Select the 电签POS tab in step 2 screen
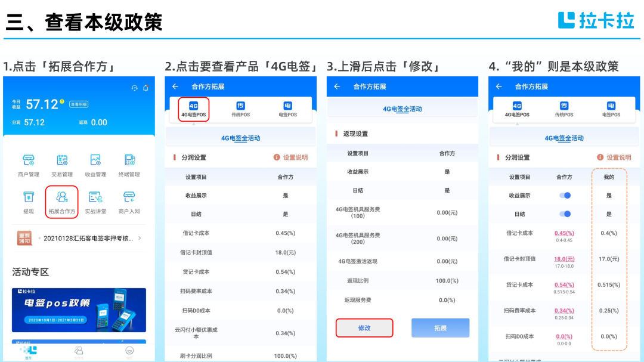The height and width of the screenshot is (362, 644). 287,109
